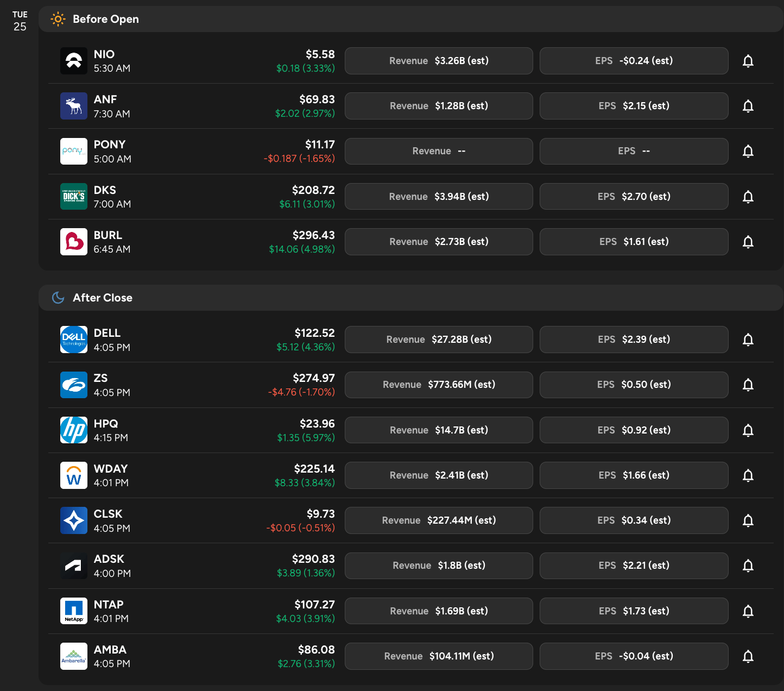Select the PONY EPS button
This screenshot has width=784, height=691.
point(634,151)
